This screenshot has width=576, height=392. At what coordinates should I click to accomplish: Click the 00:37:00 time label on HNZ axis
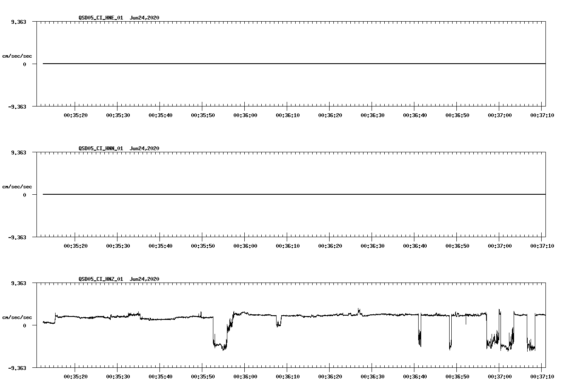[500, 376]
